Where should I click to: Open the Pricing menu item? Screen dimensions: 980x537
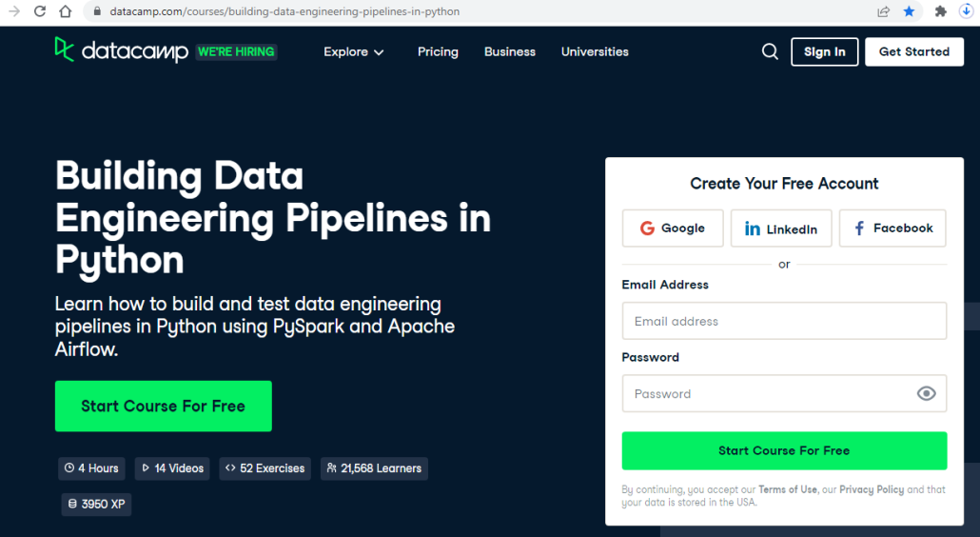tap(438, 51)
